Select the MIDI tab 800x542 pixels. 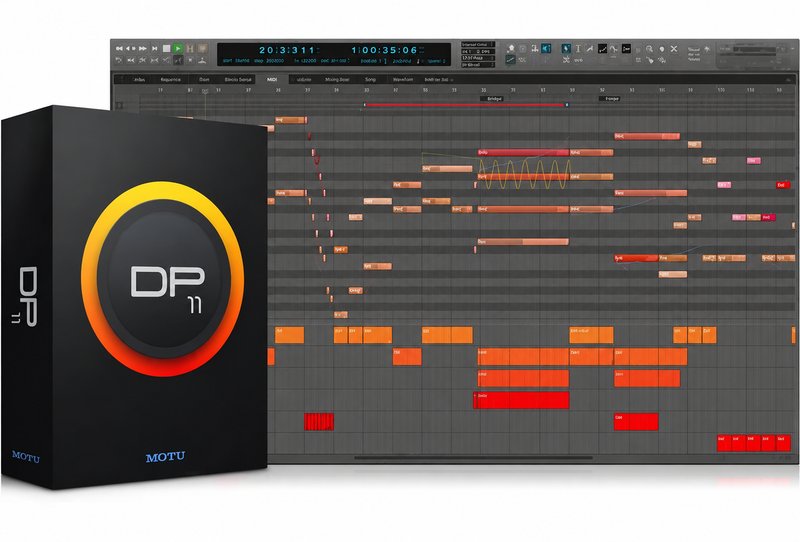272,80
